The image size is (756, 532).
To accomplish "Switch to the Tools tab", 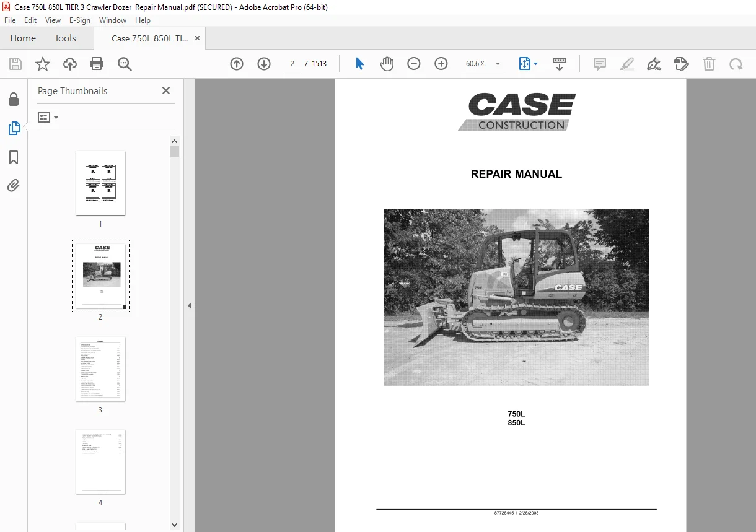I will coord(65,38).
